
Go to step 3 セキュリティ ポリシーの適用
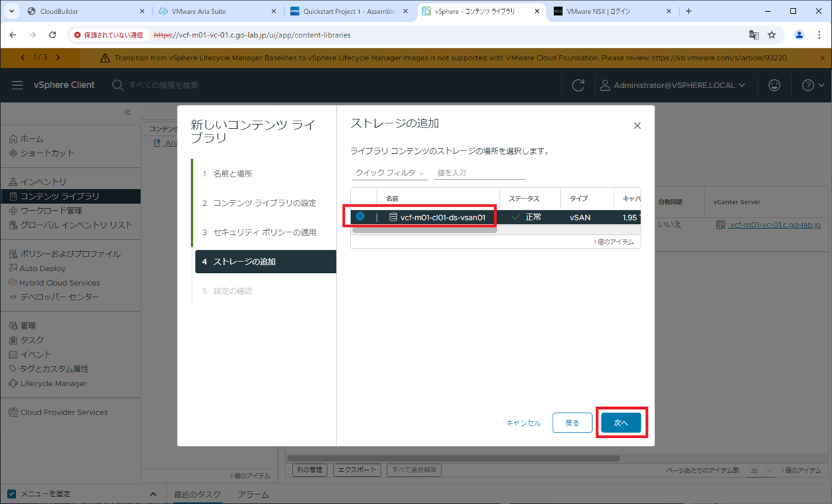[x=263, y=232]
